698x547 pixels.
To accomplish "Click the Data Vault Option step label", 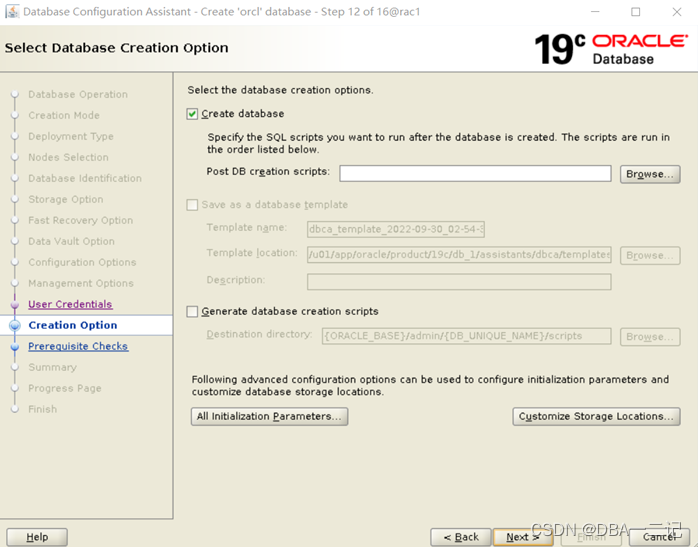I will click(x=72, y=241).
